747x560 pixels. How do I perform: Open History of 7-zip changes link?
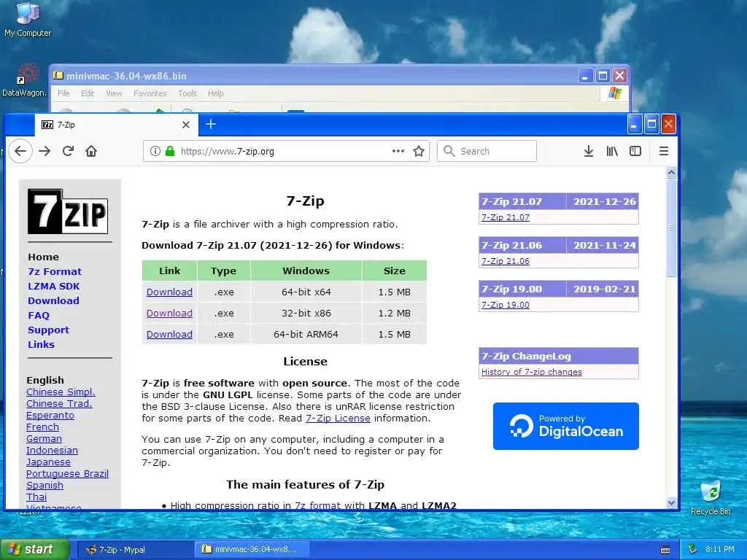pyautogui.click(x=531, y=372)
